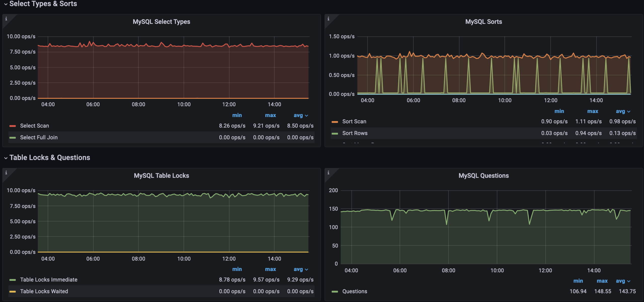The image size is (644, 302).
Task: Sort MySQL Sorts legend by max column
Action: (592, 111)
